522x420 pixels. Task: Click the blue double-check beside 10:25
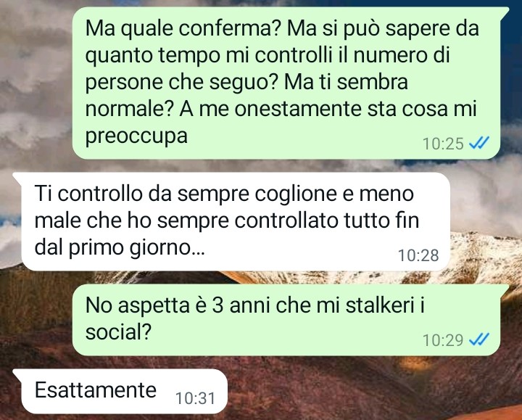pos(478,143)
